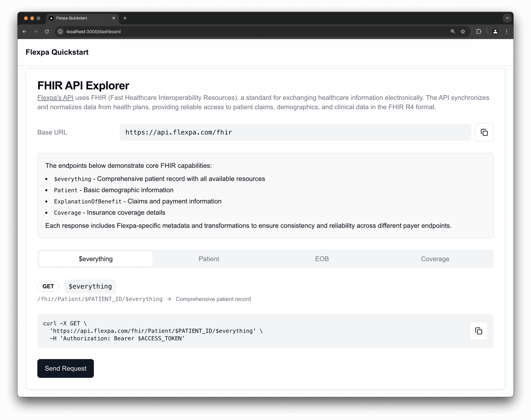531x420 pixels.
Task: Close the Flexpa Quickstart browser tab
Action: [114, 18]
